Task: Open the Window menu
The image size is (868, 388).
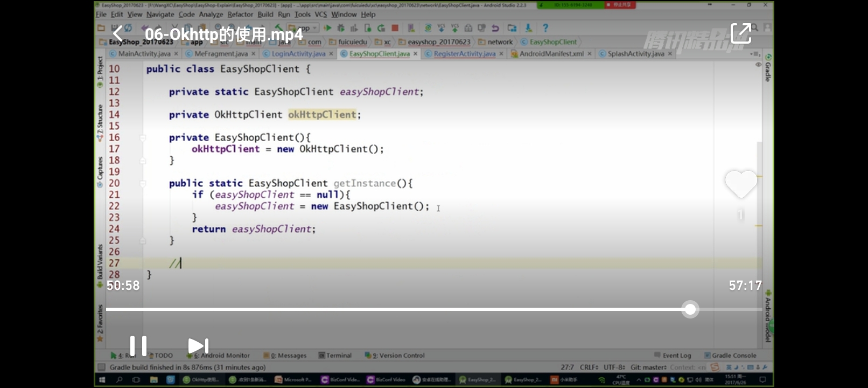Action: [x=344, y=15]
